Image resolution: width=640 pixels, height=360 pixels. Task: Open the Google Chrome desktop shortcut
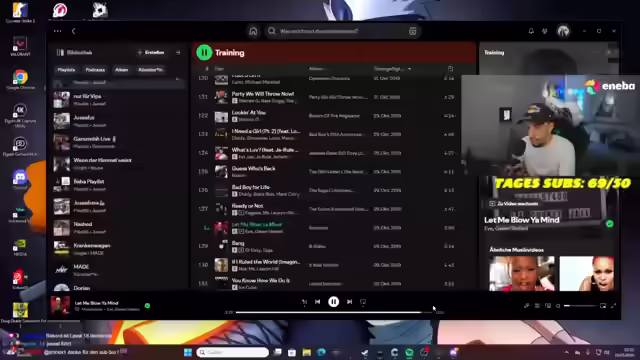click(20, 79)
